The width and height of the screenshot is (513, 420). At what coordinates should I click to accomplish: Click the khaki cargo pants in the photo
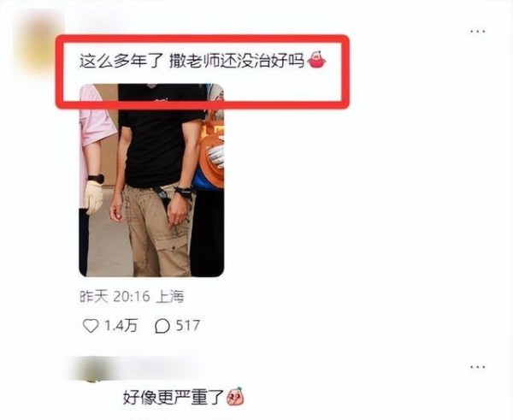159,231
